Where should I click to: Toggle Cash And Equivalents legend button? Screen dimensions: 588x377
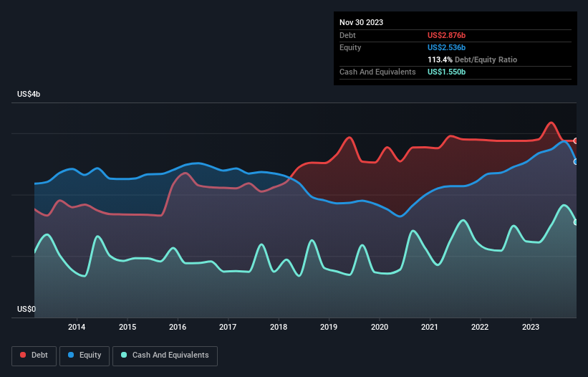point(165,355)
